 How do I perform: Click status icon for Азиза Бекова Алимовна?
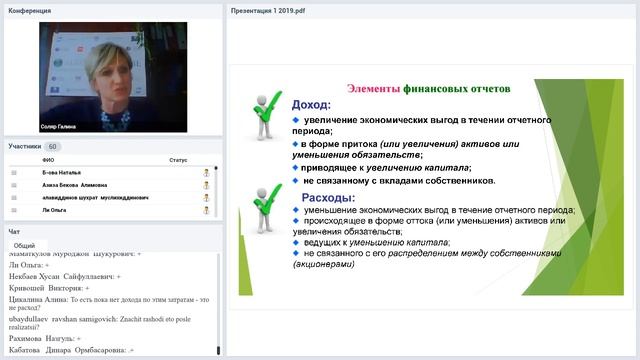(x=206, y=185)
